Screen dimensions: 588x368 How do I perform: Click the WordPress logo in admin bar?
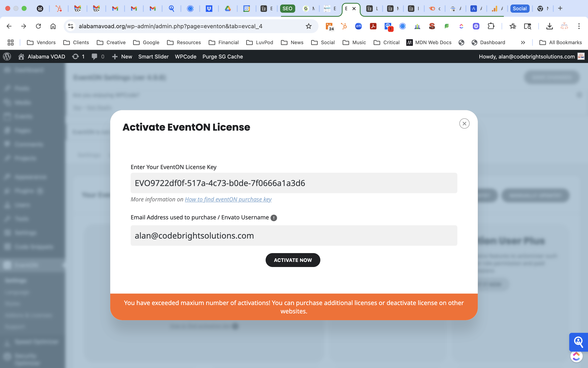tap(7, 56)
